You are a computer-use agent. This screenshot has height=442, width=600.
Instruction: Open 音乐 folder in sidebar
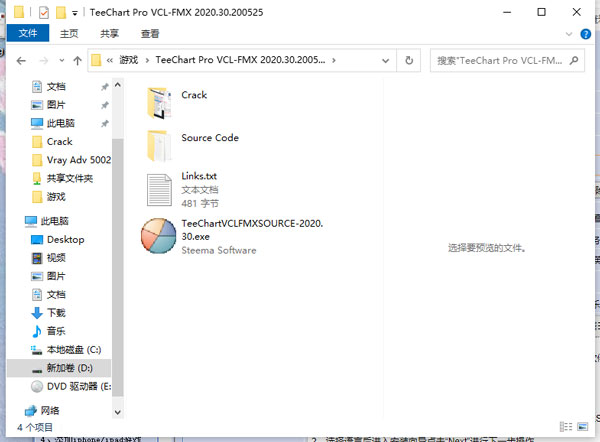click(x=56, y=331)
